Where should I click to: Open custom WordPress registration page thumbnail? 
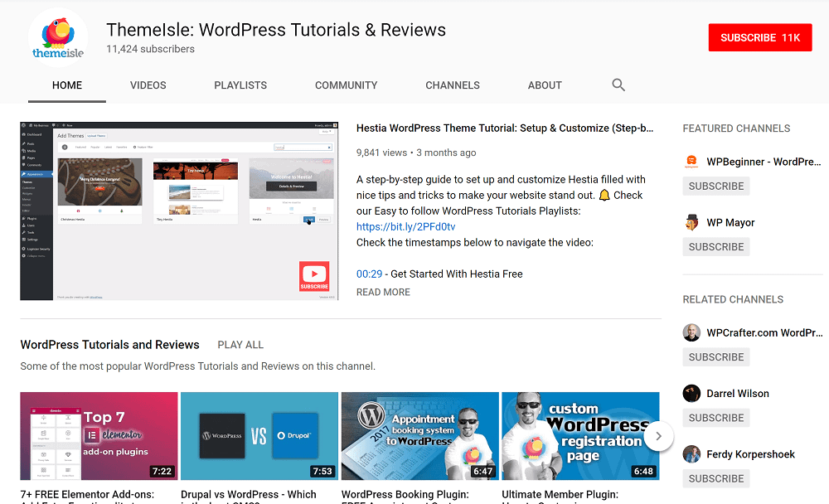tap(580, 436)
